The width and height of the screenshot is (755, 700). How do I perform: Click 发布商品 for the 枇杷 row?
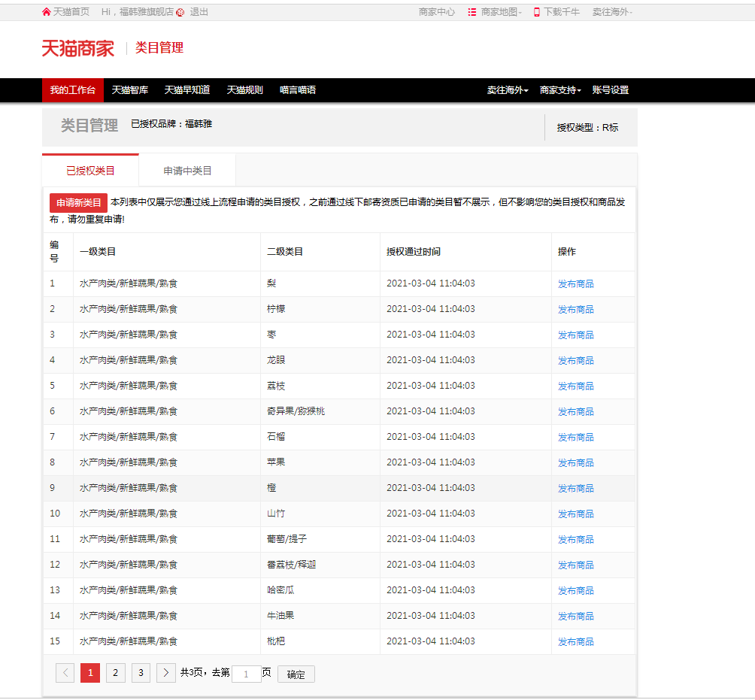click(x=575, y=641)
